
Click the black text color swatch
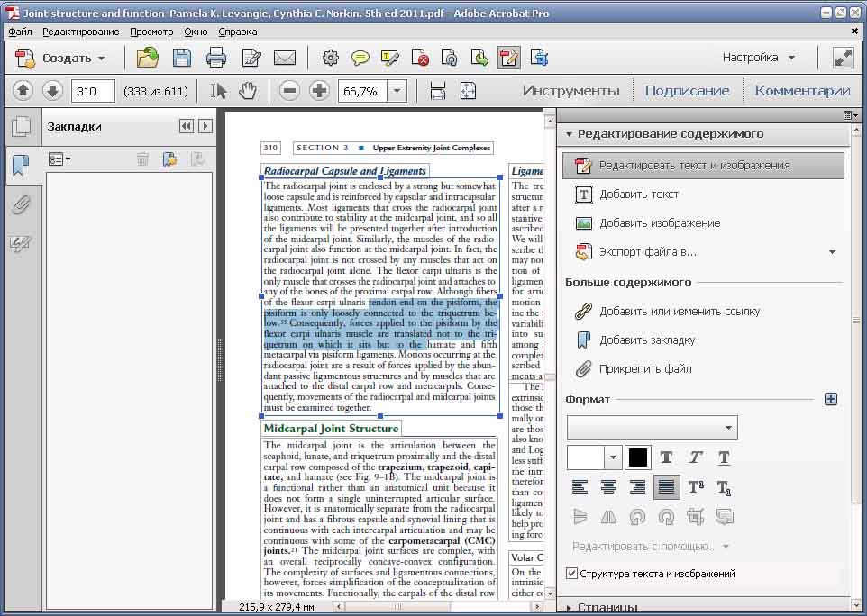tap(637, 457)
